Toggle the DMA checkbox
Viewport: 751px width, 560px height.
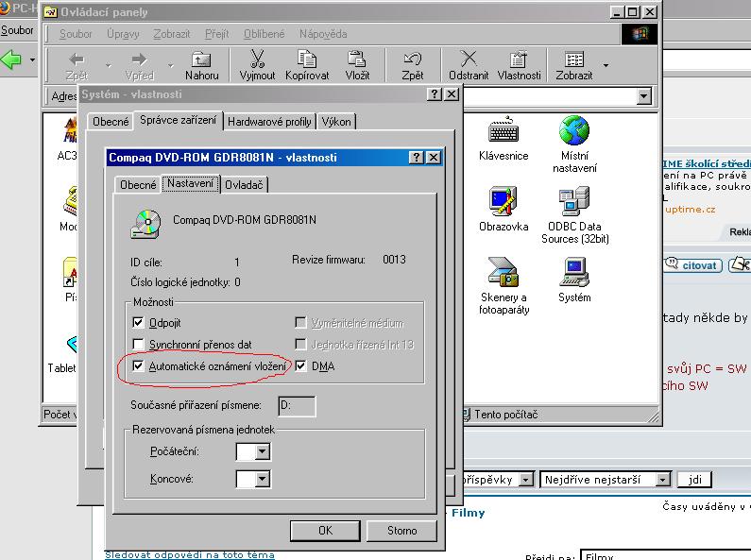[x=300, y=366]
